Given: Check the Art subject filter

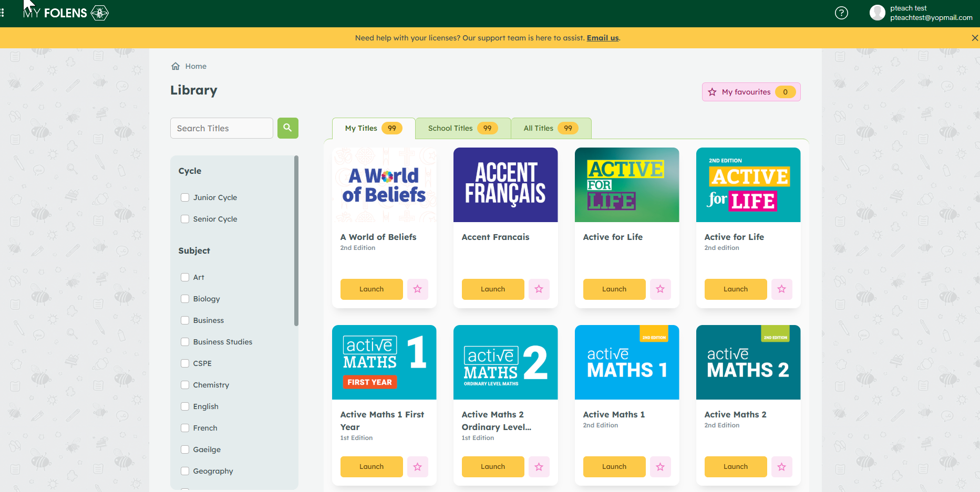Looking at the screenshot, I should tap(185, 277).
